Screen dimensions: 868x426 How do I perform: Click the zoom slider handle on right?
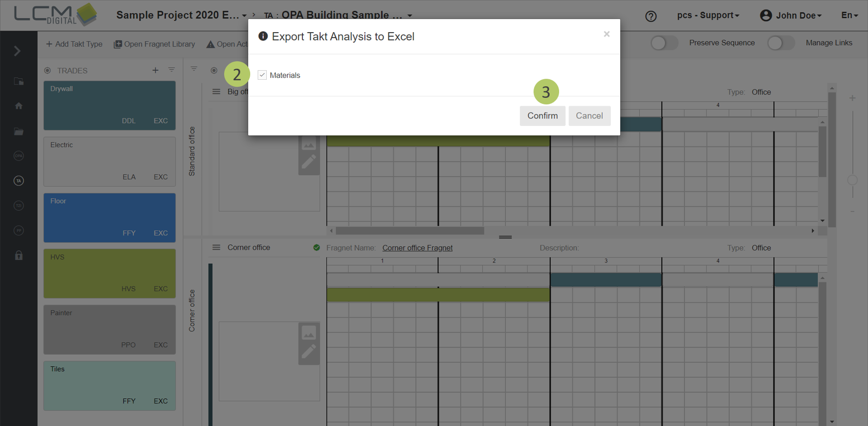tap(852, 180)
